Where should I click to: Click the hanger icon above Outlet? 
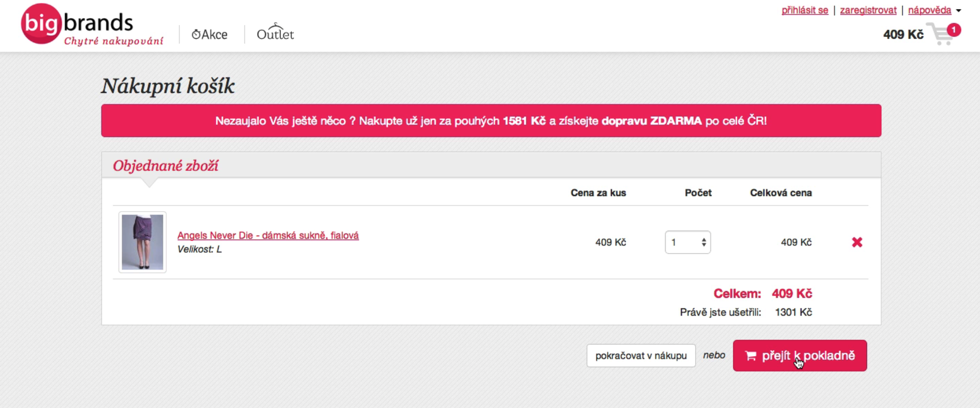275,25
